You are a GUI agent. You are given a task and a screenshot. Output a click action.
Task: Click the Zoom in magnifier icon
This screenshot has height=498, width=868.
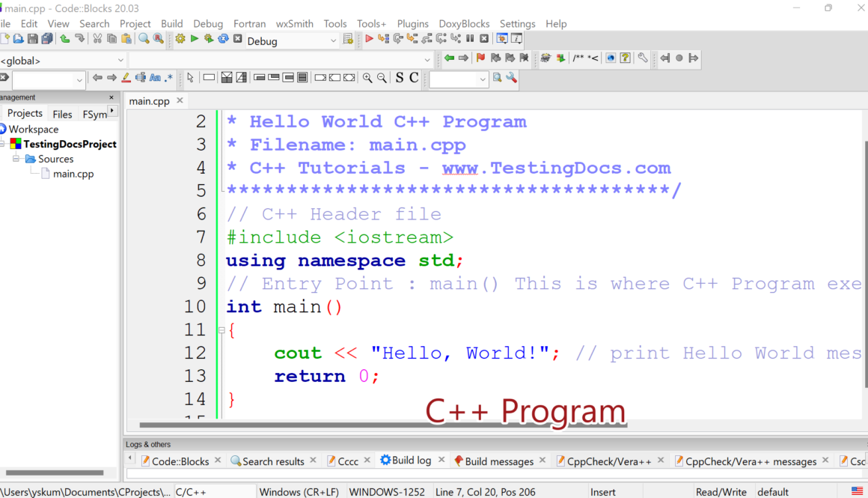[367, 78]
